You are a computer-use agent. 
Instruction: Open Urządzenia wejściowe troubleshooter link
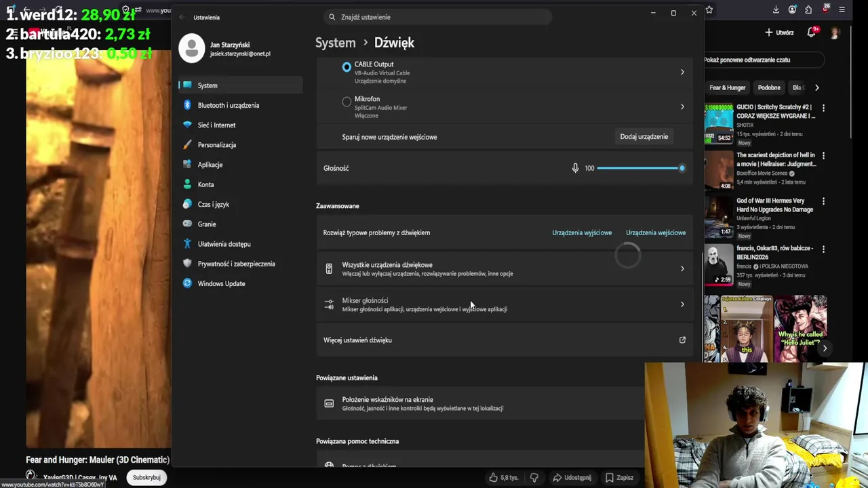(x=656, y=232)
